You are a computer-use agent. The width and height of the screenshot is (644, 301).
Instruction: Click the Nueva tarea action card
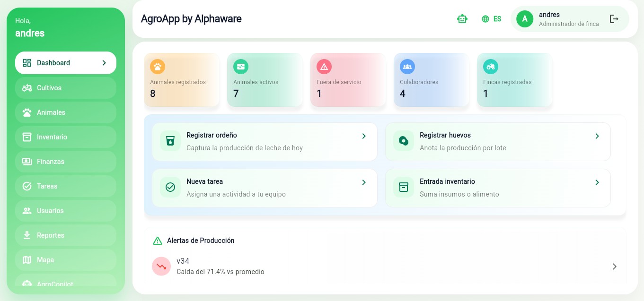pyautogui.click(x=264, y=187)
